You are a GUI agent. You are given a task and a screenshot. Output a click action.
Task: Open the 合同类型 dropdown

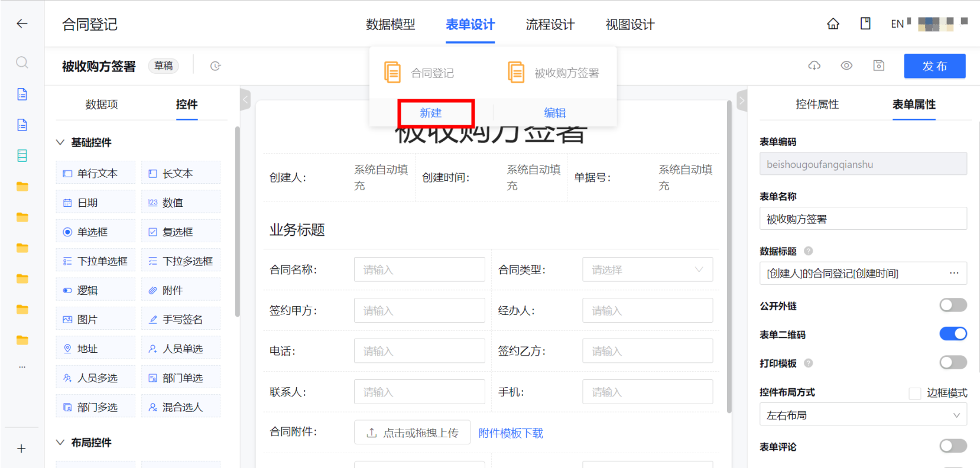648,269
